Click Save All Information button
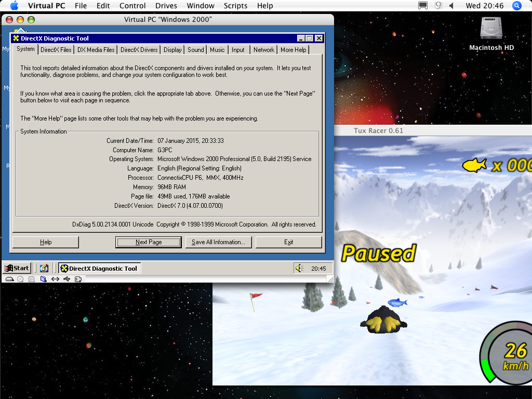The height and width of the screenshot is (399, 532). 219,242
